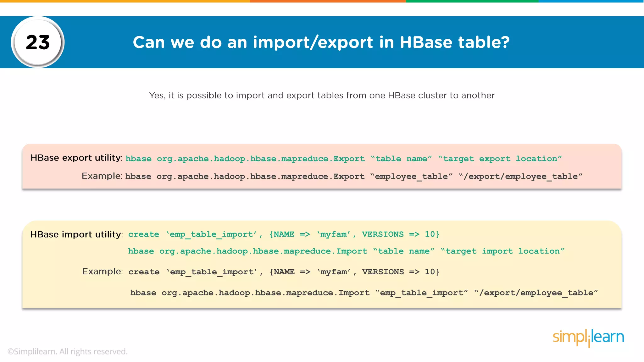Click the Simplilearn logo

pyautogui.click(x=588, y=338)
